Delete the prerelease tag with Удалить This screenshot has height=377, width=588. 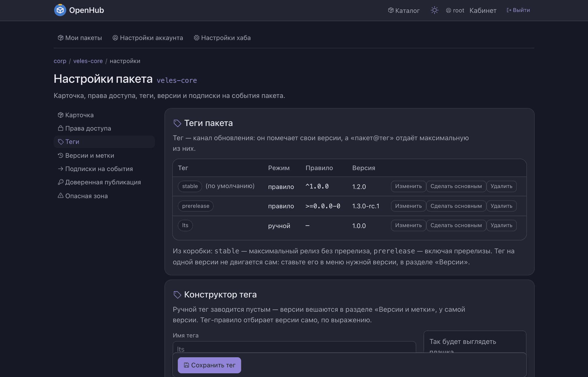pyautogui.click(x=501, y=206)
